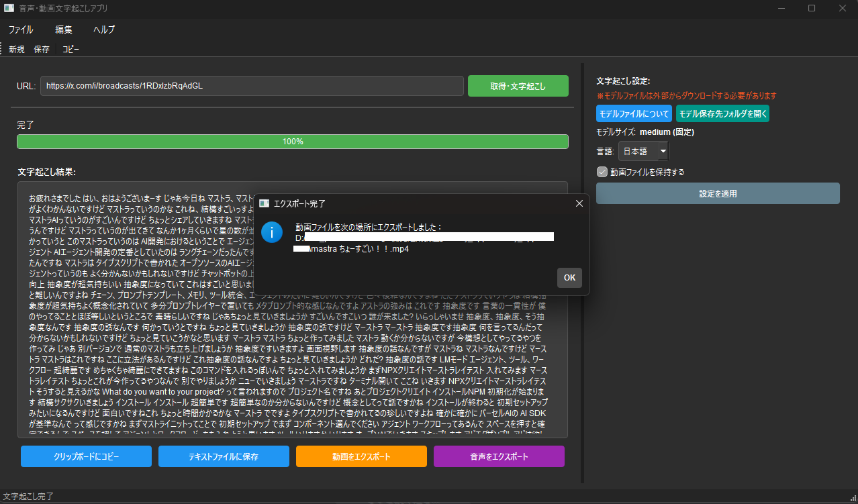This screenshot has width=858, height=504.
Task: Click the red model download warning text
Action: (x=686, y=96)
